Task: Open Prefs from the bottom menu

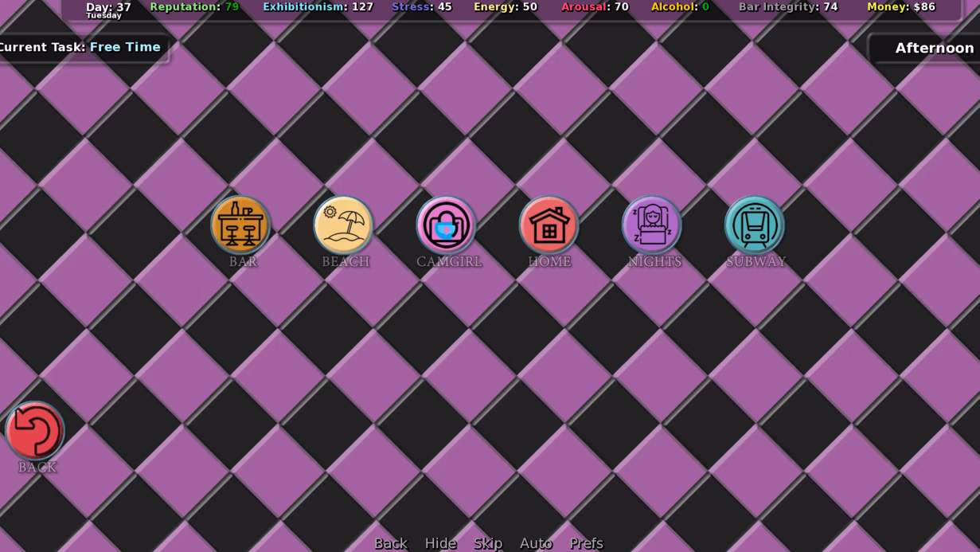Action: (586, 542)
